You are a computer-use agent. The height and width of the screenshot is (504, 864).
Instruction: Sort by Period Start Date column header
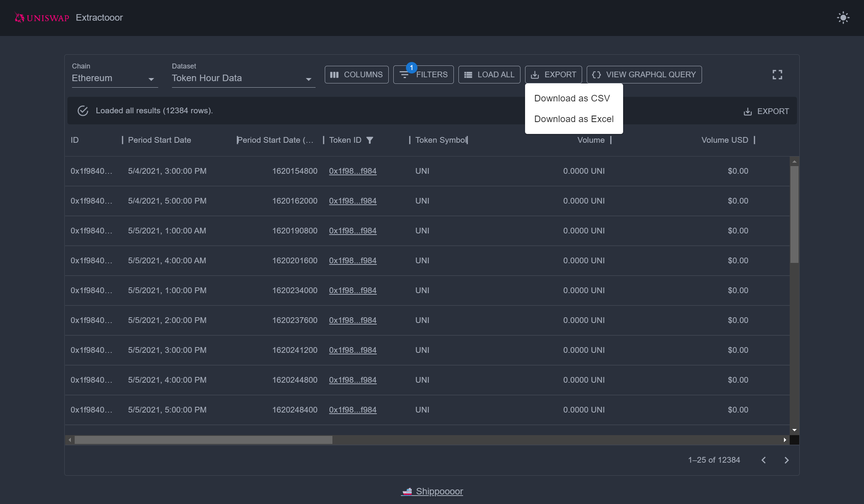pos(159,140)
